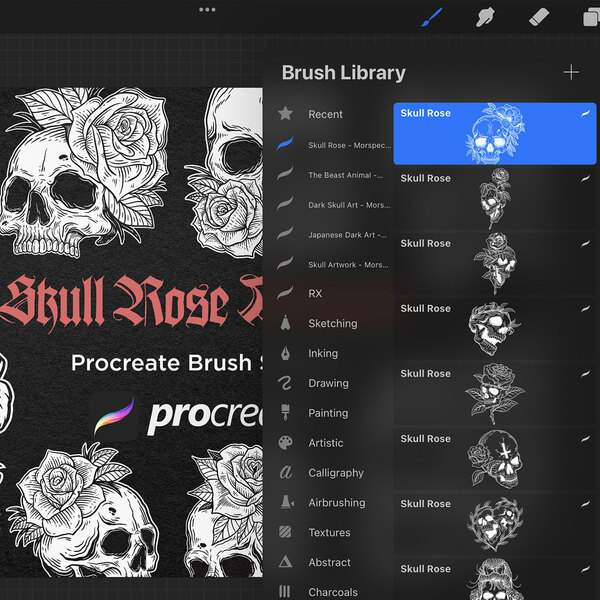The height and width of the screenshot is (600, 600).
Task: Select the Smudge finger tool
Action: pyautogui.click(x=485, y=17)
